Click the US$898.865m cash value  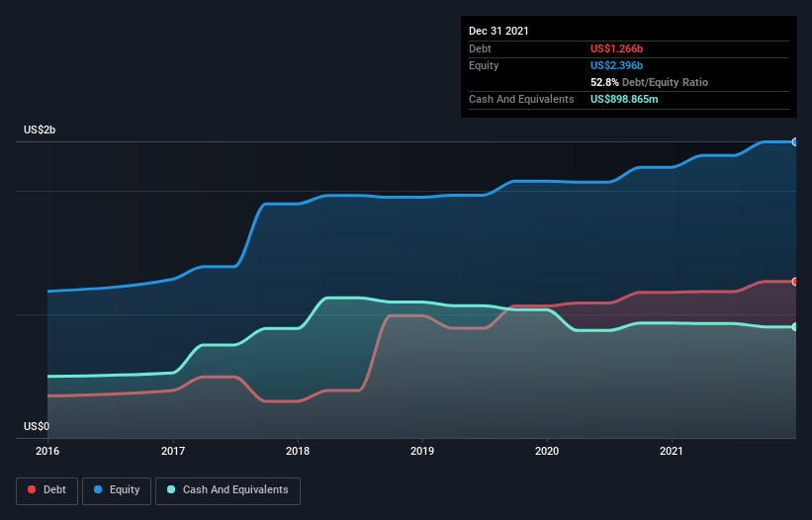click(624, 99)
